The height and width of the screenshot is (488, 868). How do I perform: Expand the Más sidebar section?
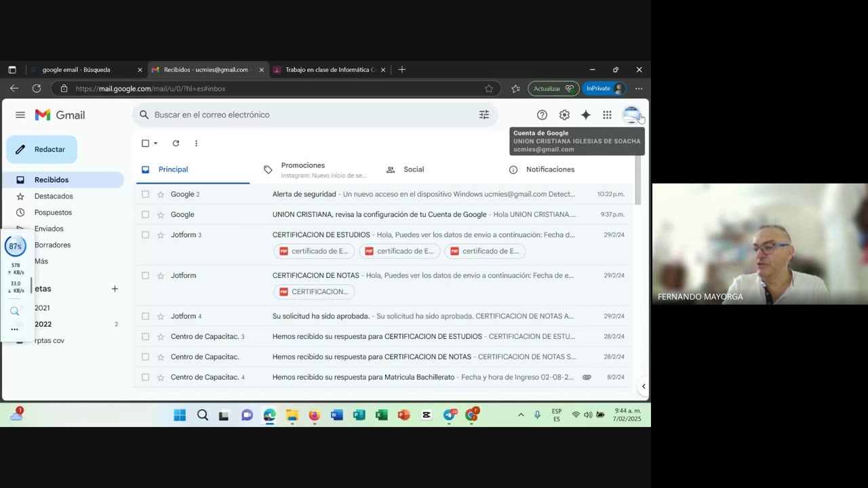[x=41, y=262]
